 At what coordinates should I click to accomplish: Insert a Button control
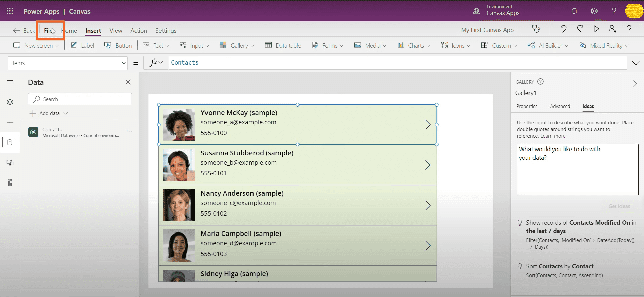118,46
